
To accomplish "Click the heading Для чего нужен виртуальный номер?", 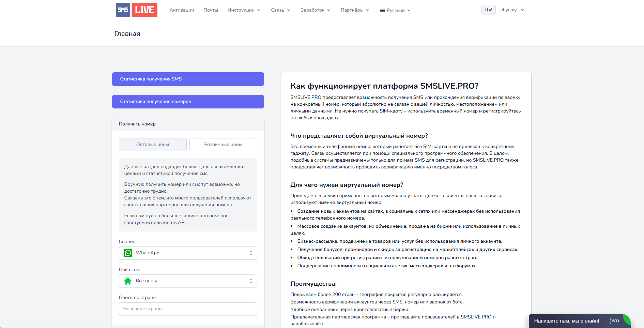I will point(347,185).
